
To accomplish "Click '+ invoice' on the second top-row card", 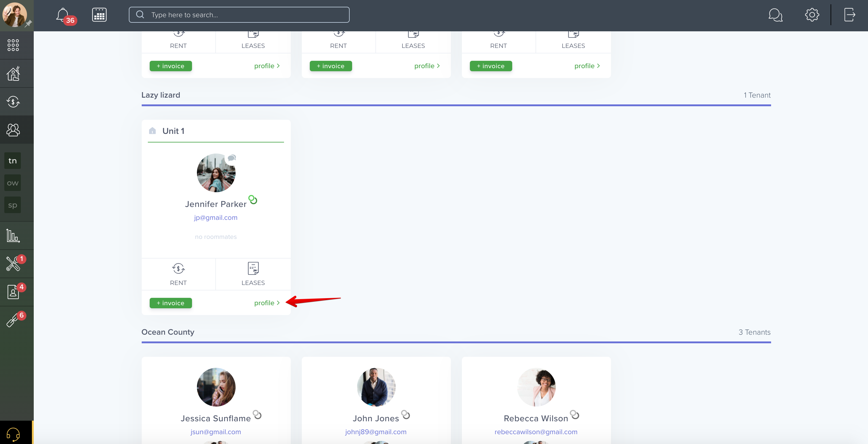I will coord(331,66).
